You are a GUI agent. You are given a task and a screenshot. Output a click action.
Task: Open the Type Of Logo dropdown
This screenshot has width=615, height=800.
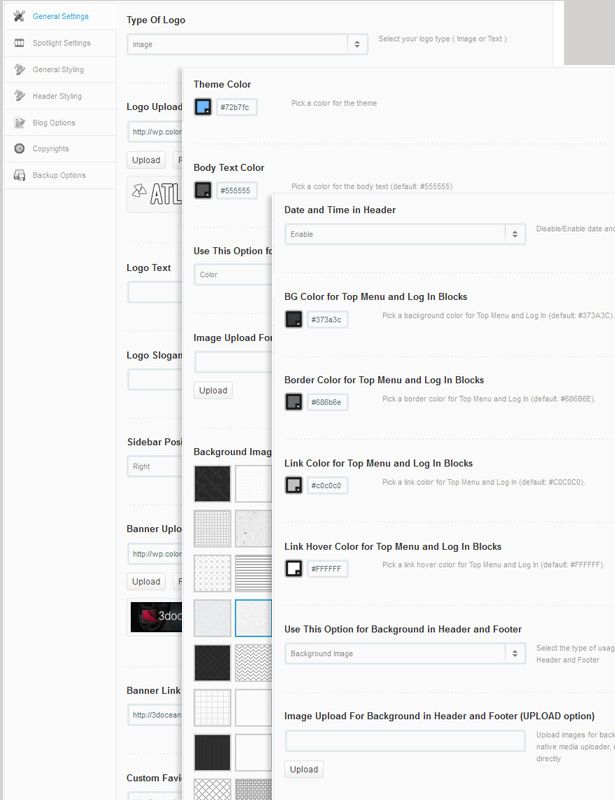(247, 44)
